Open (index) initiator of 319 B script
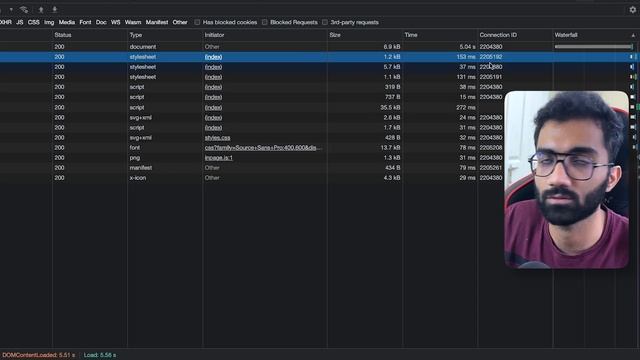The image size is (640, 360). pos(213,87)
